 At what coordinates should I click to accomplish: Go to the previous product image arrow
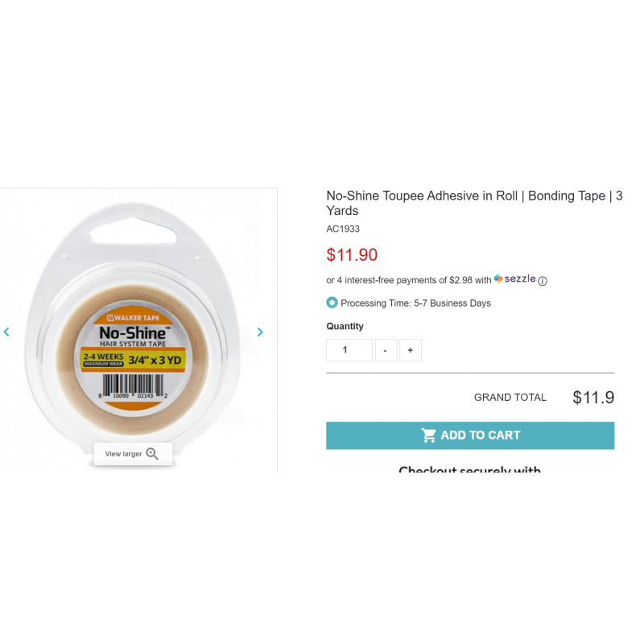6,332
